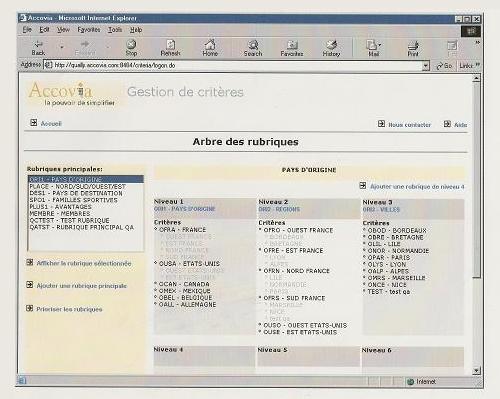Click the OCAN - CANADA criterion
The width and height of the screenshot is (500, 399).
(x=184, y=284)
